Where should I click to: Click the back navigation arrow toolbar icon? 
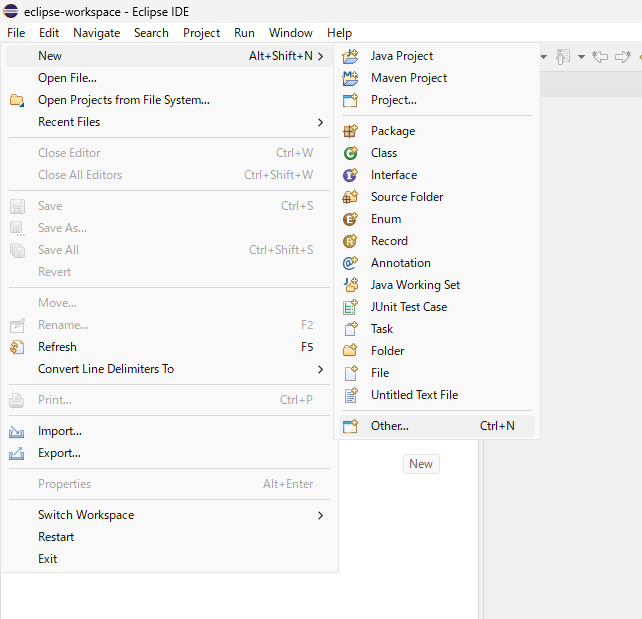600,56
